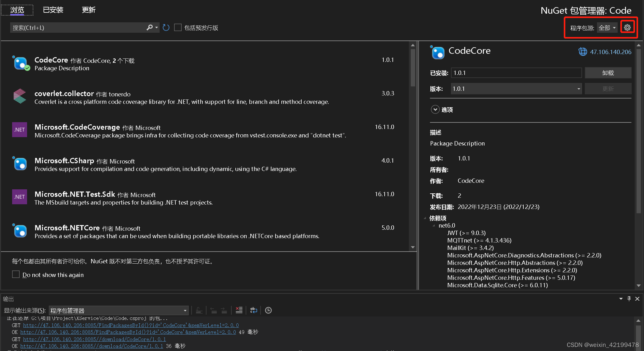Switch to the 更新 updates tab
The height and width of the screenshot is (351, 644).
click(x=88, y=10)
